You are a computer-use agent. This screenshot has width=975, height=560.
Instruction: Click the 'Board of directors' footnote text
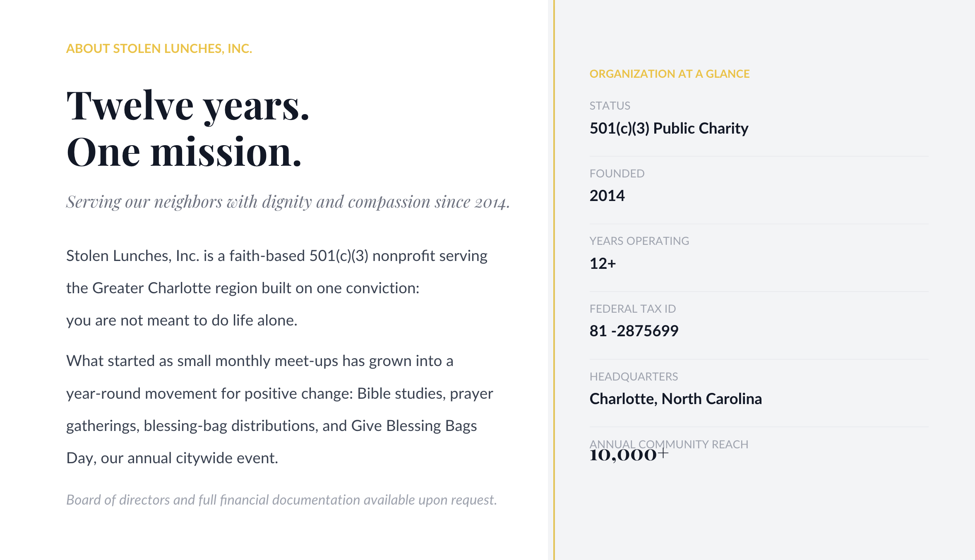tap(281, 500)
